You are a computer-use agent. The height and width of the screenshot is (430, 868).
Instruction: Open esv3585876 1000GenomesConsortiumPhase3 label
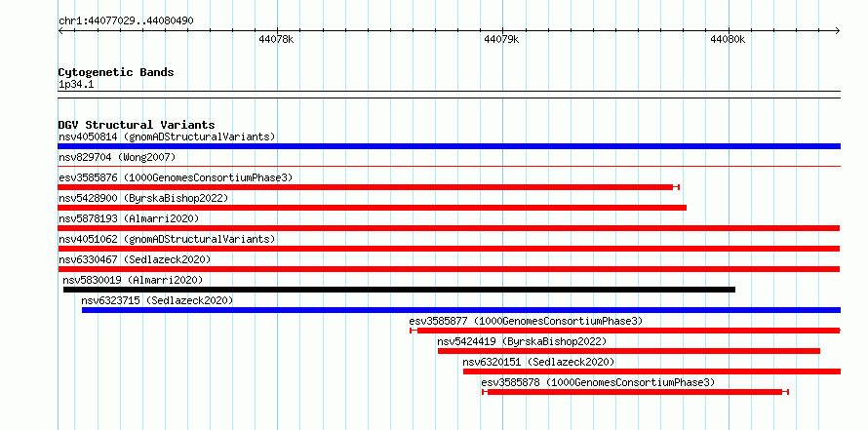tap(176, 177)
